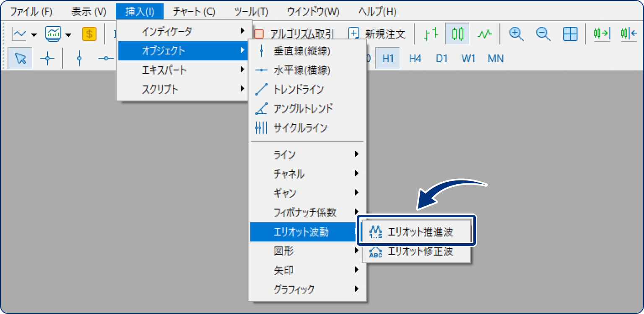The width and height of the screenshot is (644, 314).
Task: Click the profiles chart icon
Action: point(53,34)
